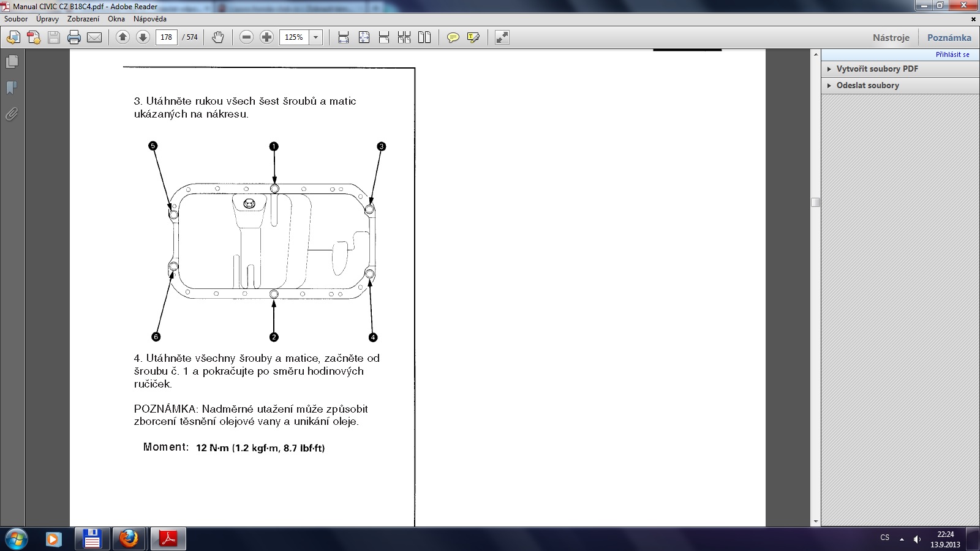Open the zoom level dropdown
The width and height of the screenshot is (980, 551).
(315, 37)
